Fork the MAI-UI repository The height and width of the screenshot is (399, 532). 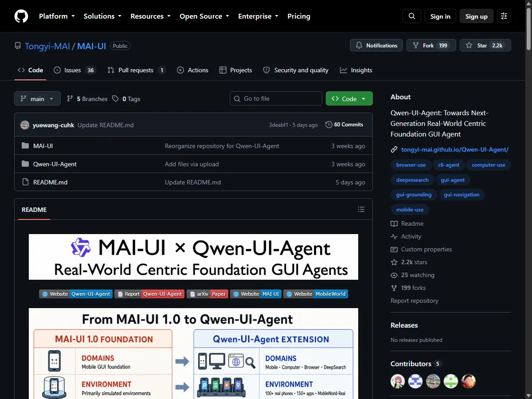pyautogui.click(x=431, y=45)
